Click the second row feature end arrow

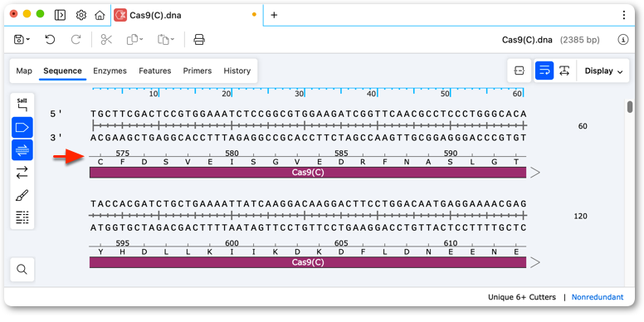tap(534, 262)
